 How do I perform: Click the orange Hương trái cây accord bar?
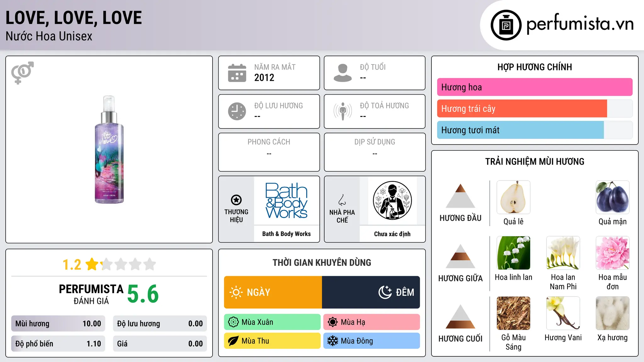tap(522, 109)
